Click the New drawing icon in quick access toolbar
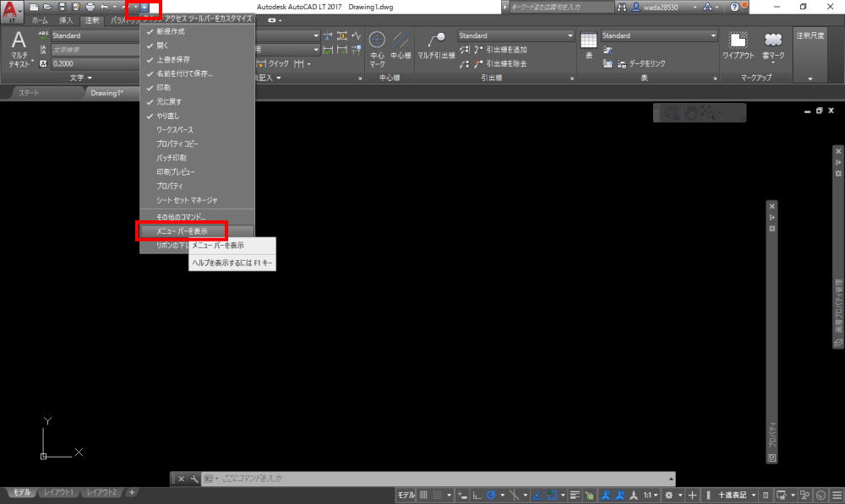Image resolution: width=845 pixels, height=504 pixels. 34,7
